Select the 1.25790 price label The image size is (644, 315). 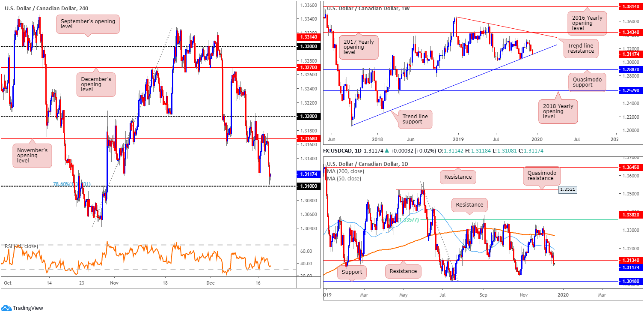coord(632,90)
